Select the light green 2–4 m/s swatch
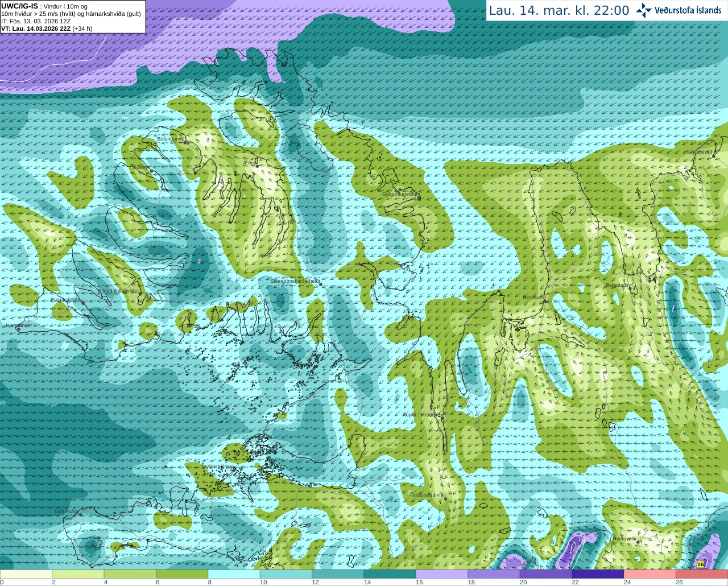728x586 pixels. [78, 574]
